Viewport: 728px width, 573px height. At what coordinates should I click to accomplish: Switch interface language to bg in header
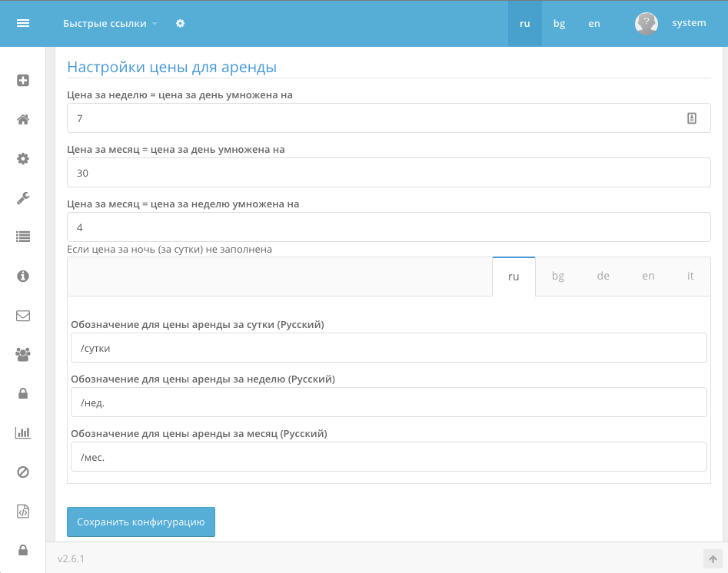[559, 24]
